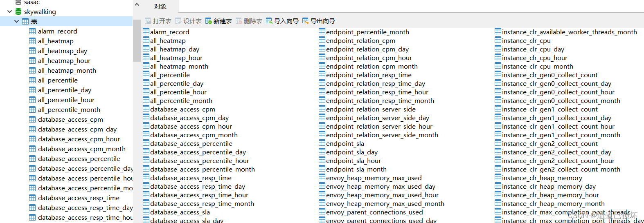The image size is (644, 223).
Task: Select instance_clr_available_worker_threads_month icon
Action: (x=498, y=31)
